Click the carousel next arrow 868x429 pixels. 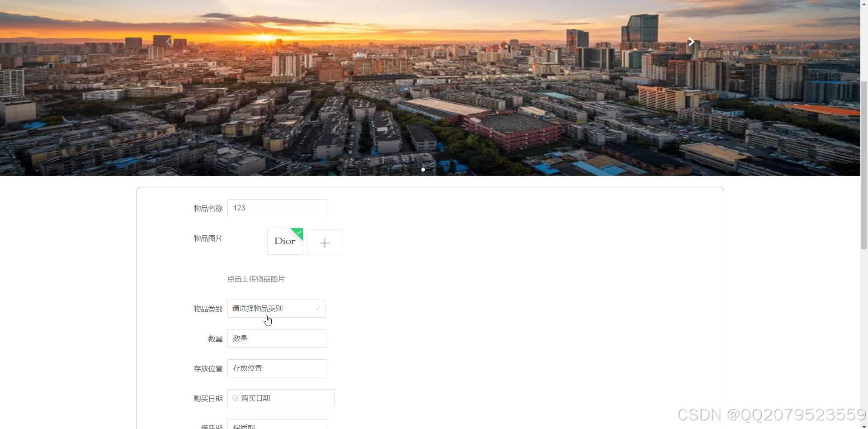(x=691, y=41)
